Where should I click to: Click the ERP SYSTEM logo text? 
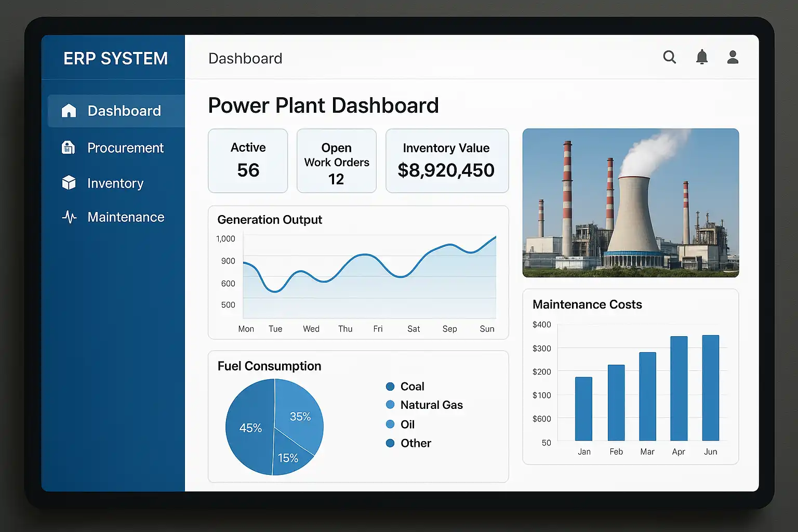(x=115, y=59)
